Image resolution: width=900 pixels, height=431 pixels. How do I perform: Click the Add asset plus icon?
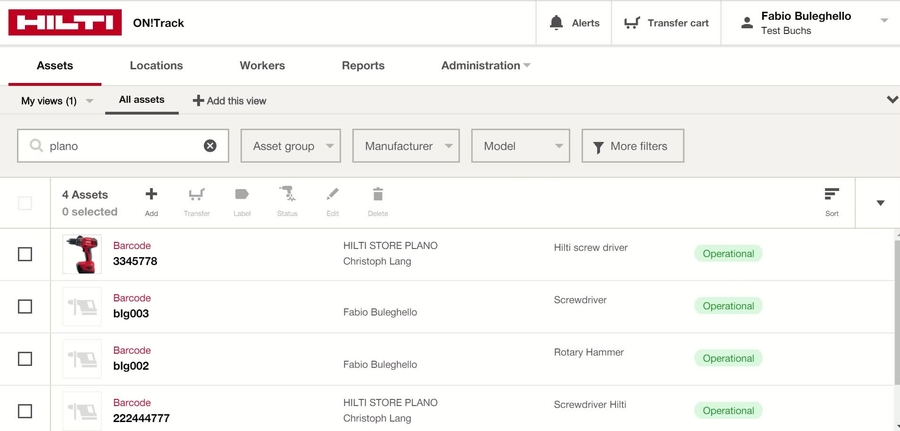(x=151, y=194)
